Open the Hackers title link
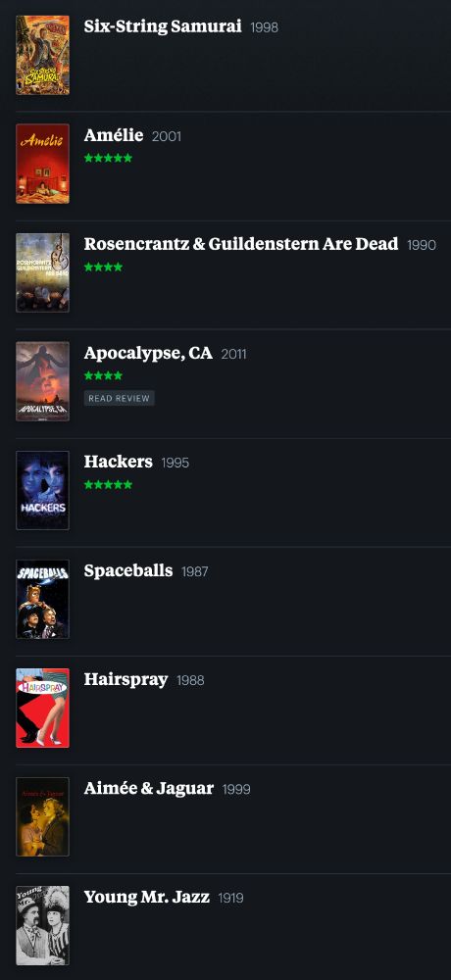 pos(119,462)
